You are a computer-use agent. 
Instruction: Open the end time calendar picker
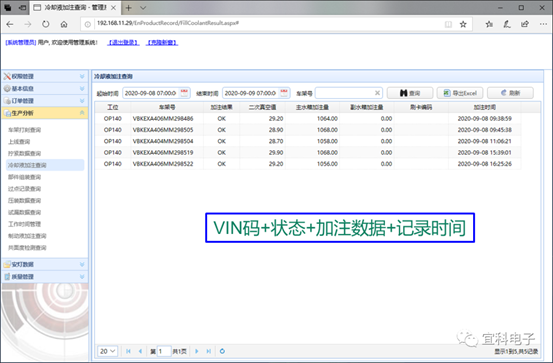click(x=284, y=93)
